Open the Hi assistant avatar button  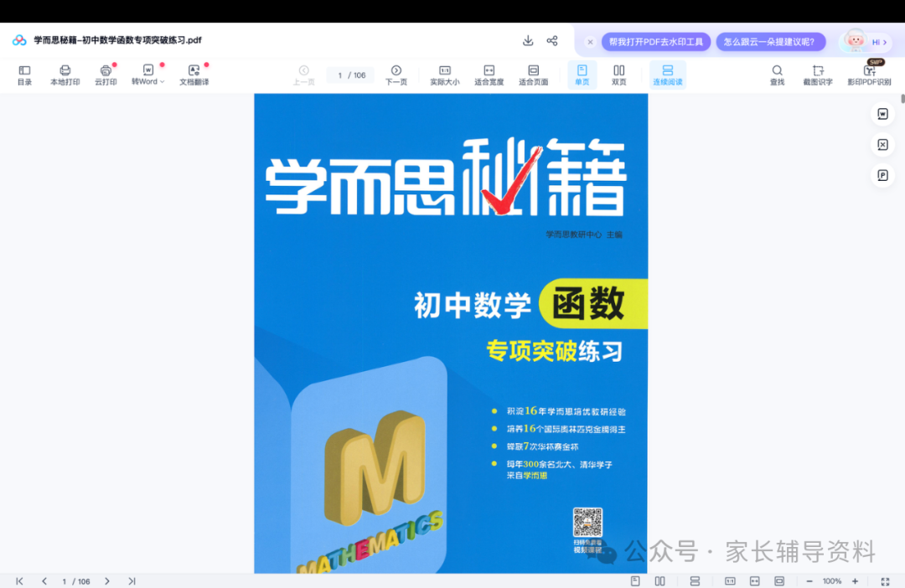[865, 41]
